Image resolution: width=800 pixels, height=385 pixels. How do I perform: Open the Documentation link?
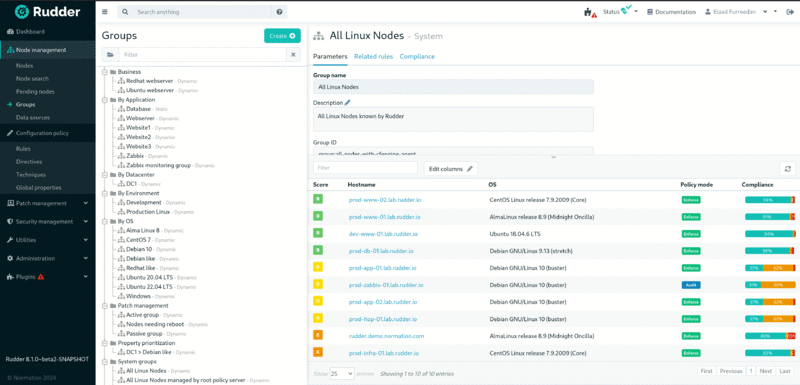coord(671,12)
